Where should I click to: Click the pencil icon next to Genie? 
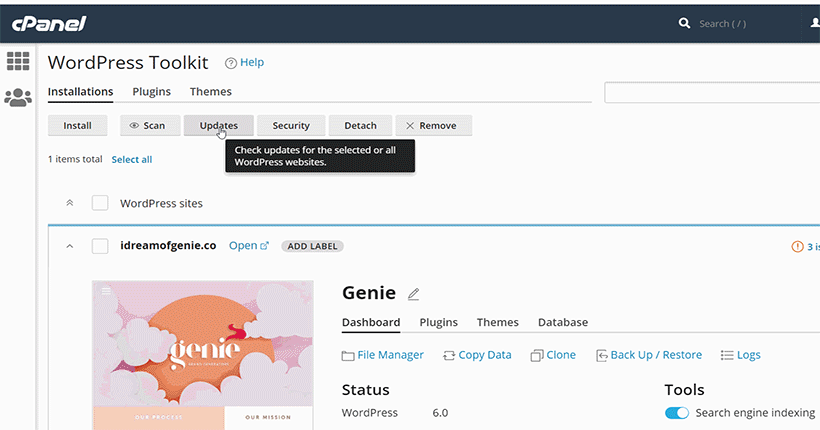[413, 294]
